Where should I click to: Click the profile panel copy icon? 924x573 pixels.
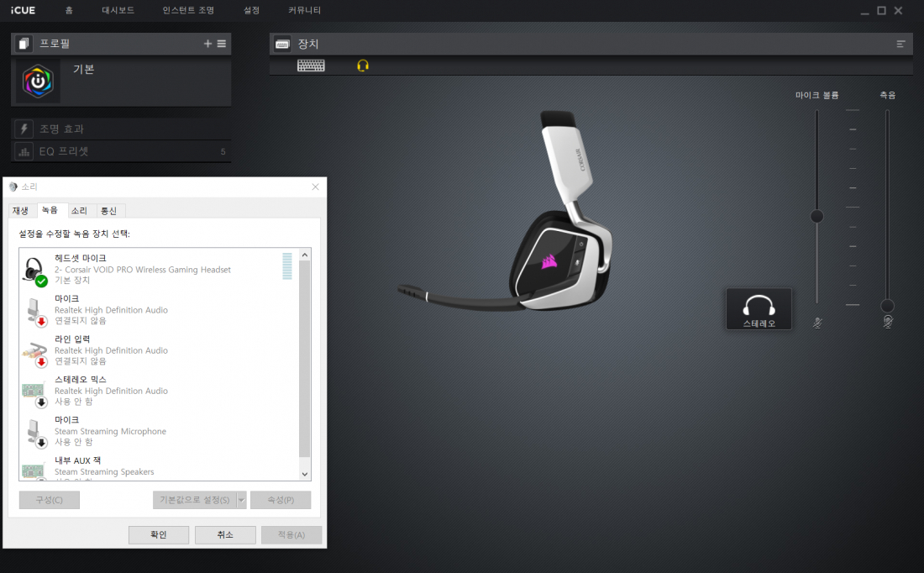[x=23, y=44]
